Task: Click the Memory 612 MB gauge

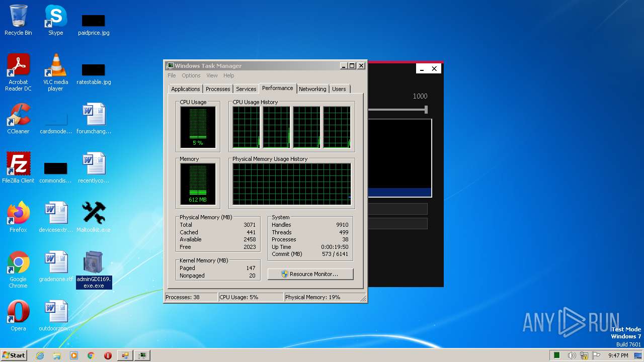Action: pyautogui.click(x=198, y=184)
